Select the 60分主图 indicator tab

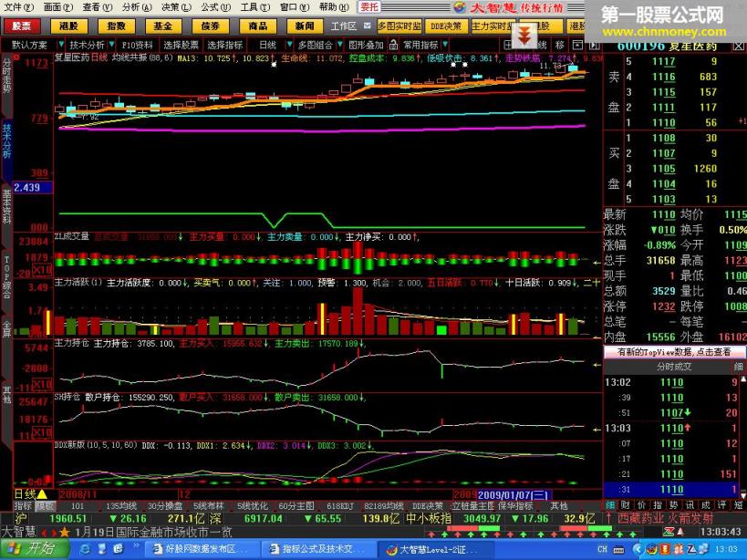[x=296, y=505]
